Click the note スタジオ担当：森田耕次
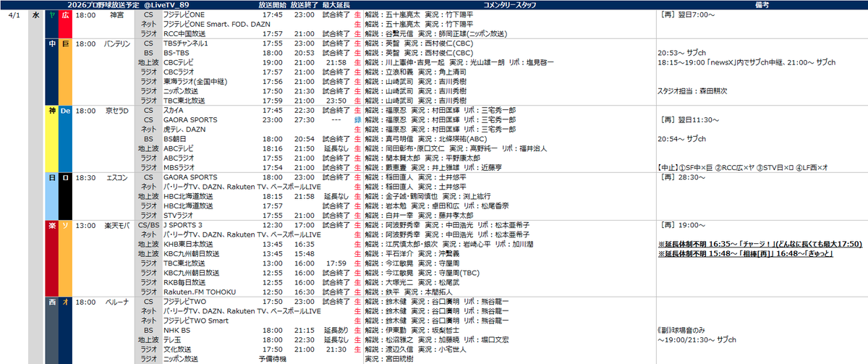Viewport: 868px width, 364px height. click(693, 90)
